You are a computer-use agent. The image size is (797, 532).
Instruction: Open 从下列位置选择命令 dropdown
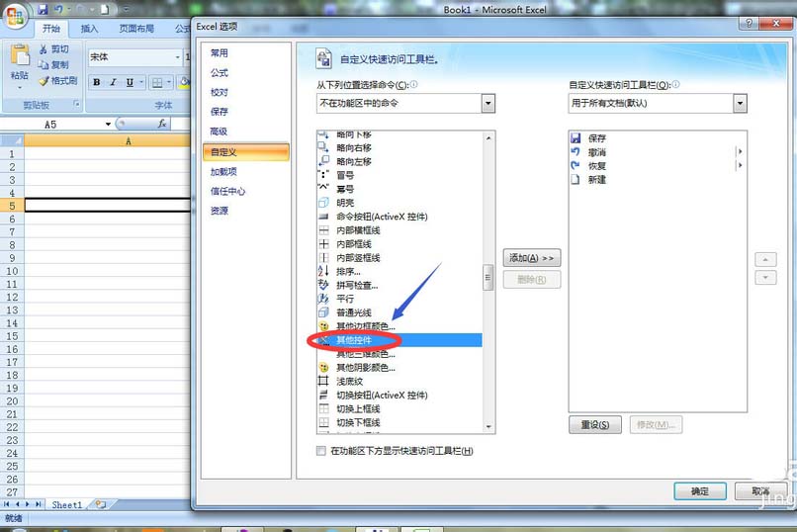point(487,103)
